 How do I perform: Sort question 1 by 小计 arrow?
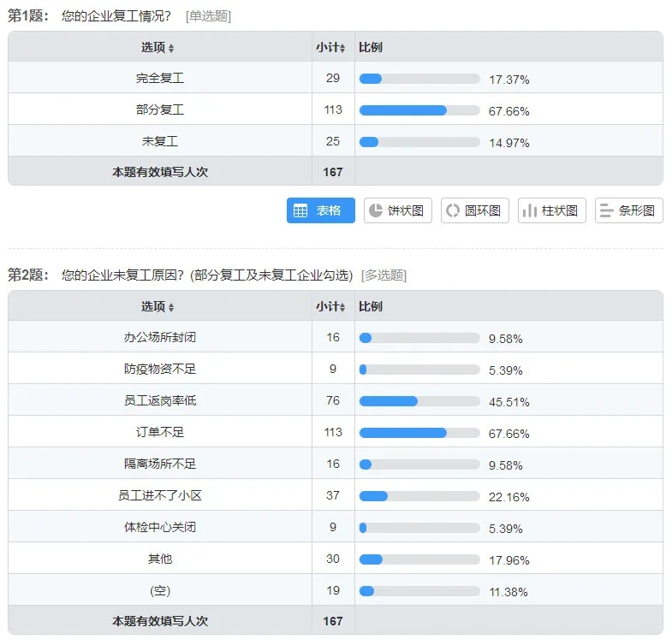pyautogui.click(x=342, y=48)
